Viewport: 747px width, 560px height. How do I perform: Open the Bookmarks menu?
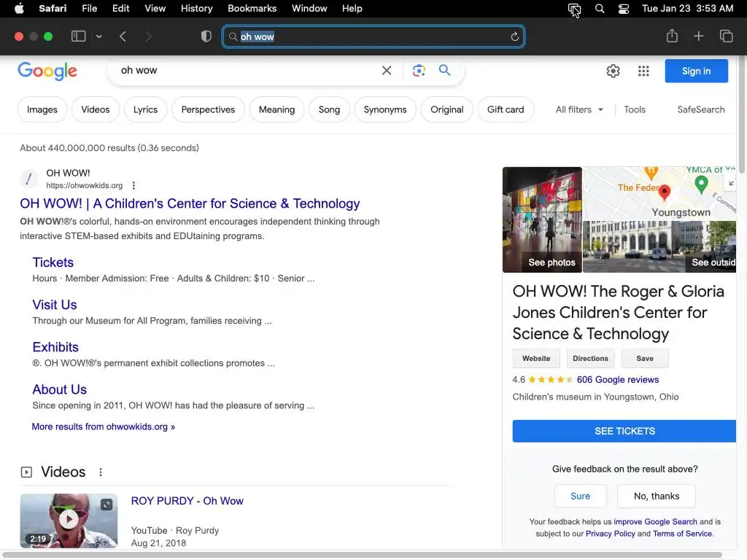click(x=252, y=9)
